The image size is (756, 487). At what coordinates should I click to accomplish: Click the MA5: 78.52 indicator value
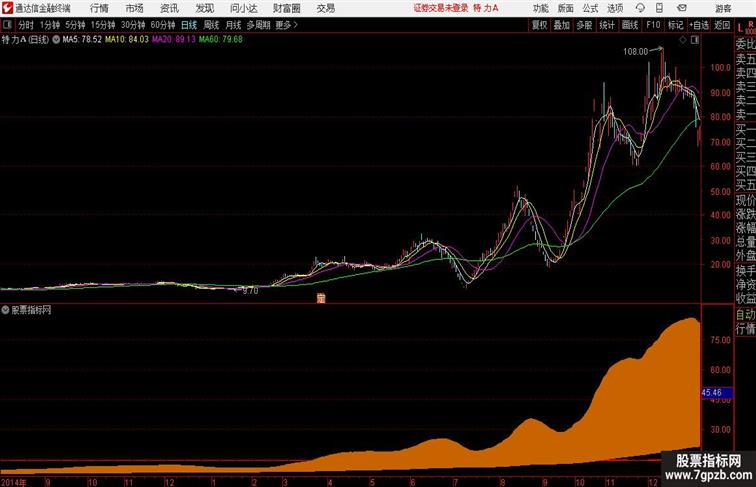pos(82,40)
